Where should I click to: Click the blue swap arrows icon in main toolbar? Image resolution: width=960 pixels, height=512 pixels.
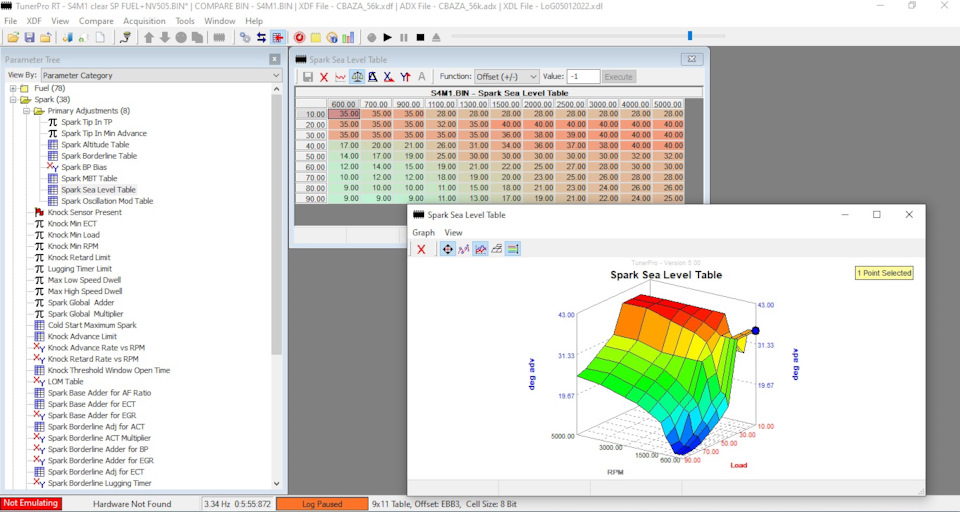pyautogui.click(x=261, y=37)
